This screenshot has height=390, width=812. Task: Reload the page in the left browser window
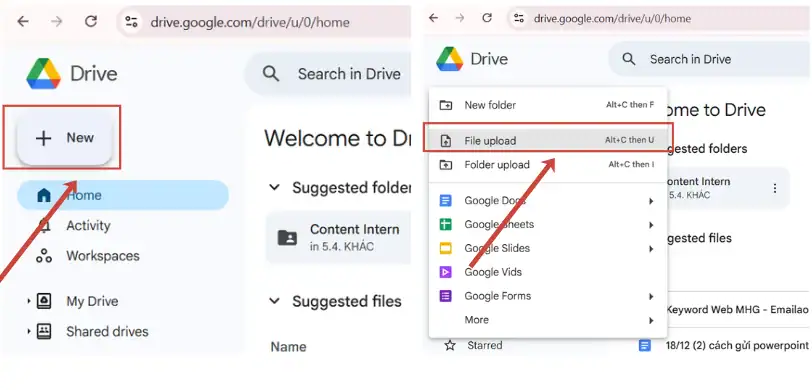(x=91, y=22)
